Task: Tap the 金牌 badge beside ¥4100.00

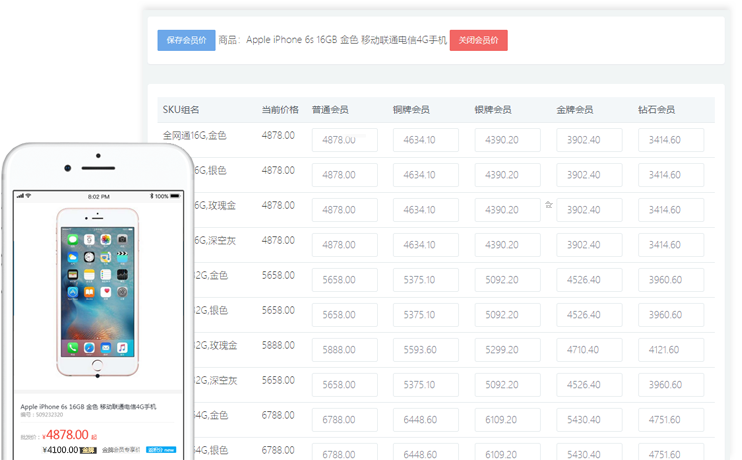Action: (x=88, y=450)
